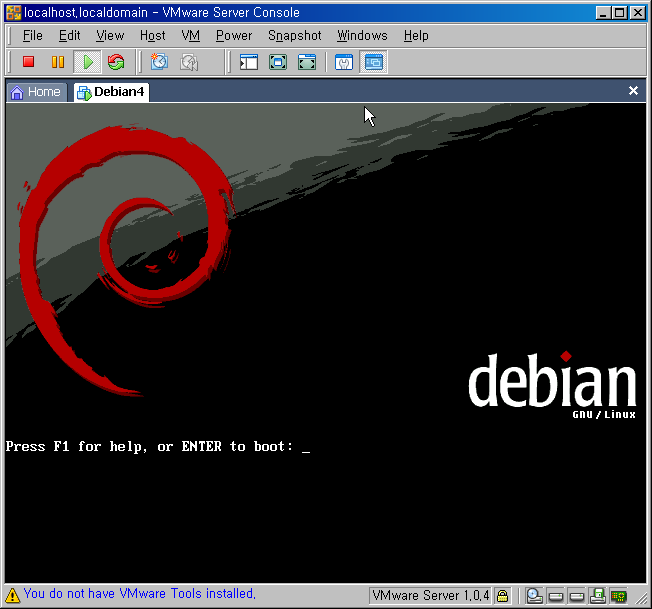The height and width of the screenshot is (609, 652).
Task: Expand the Windows menu
Action: tap(362, 35)
